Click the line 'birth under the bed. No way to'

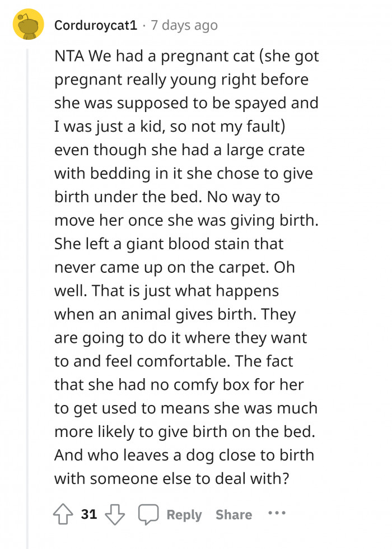tap(167, 197)
